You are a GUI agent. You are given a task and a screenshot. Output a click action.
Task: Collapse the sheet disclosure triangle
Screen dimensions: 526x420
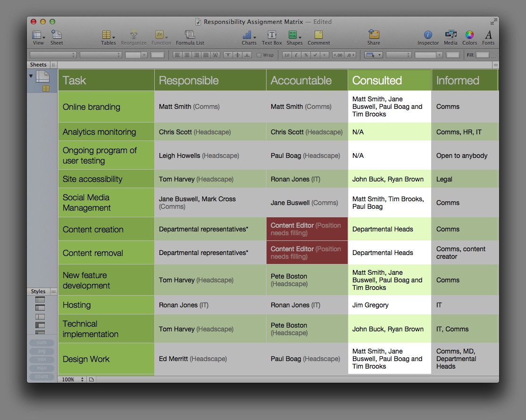[x=31, y=76]
